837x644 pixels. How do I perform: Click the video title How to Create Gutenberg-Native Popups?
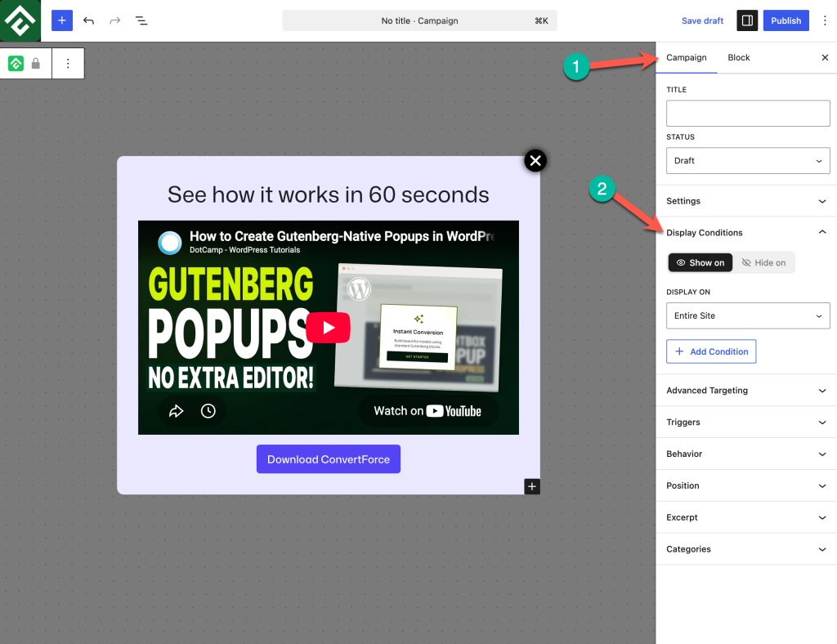pyautogui.click(x=342, y=236)
